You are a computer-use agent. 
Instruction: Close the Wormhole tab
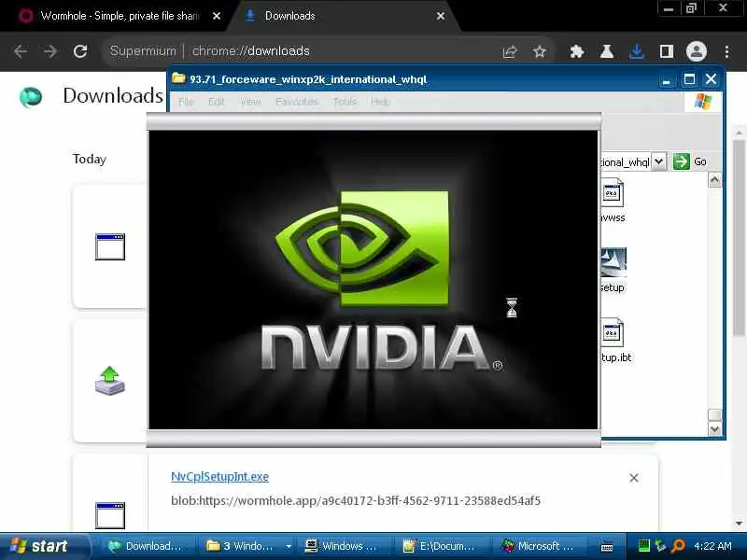pos(217,16)
